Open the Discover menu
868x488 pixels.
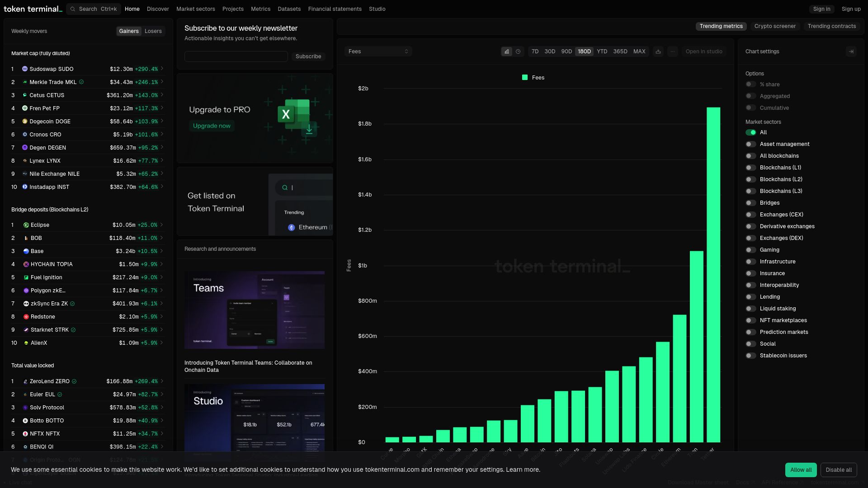[158, 9]
